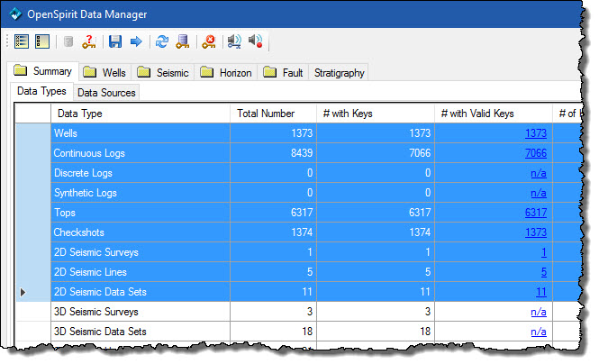Screen dimensions: 599x364
Task: Click the 1373 valid keys link in Wells row
Action: click(x=535, y=133)
